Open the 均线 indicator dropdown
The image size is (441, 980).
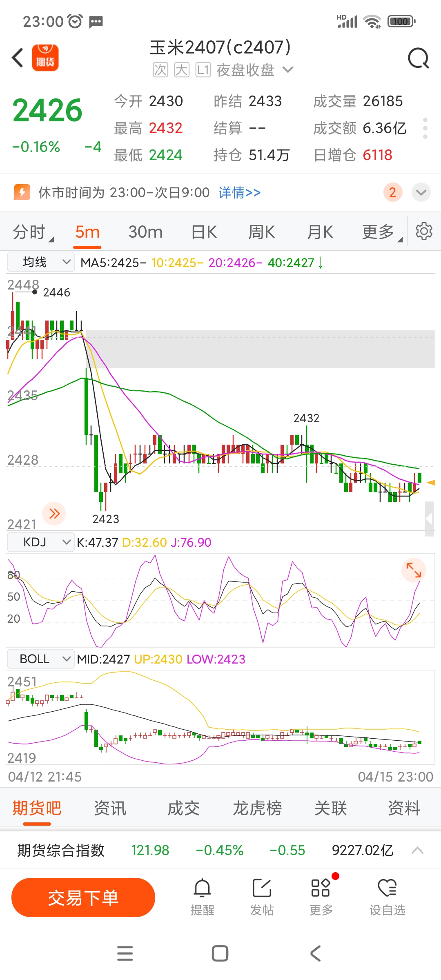click(x=41, y=262)
